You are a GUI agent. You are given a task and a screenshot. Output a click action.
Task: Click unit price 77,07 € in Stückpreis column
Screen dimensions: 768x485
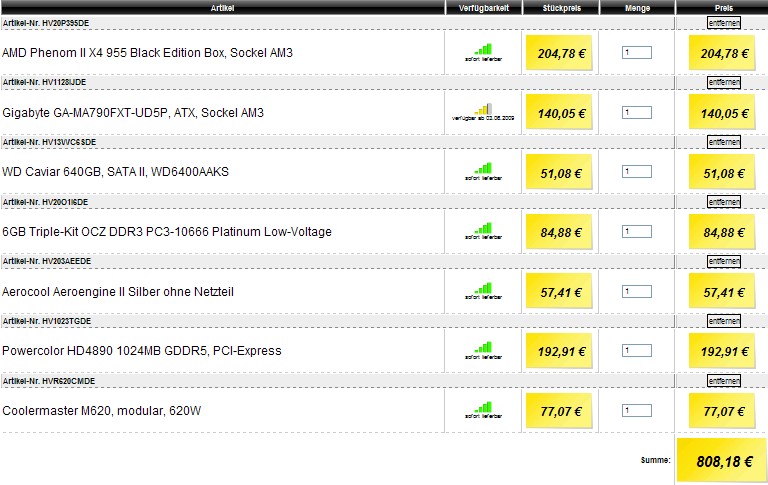point(559,411)
